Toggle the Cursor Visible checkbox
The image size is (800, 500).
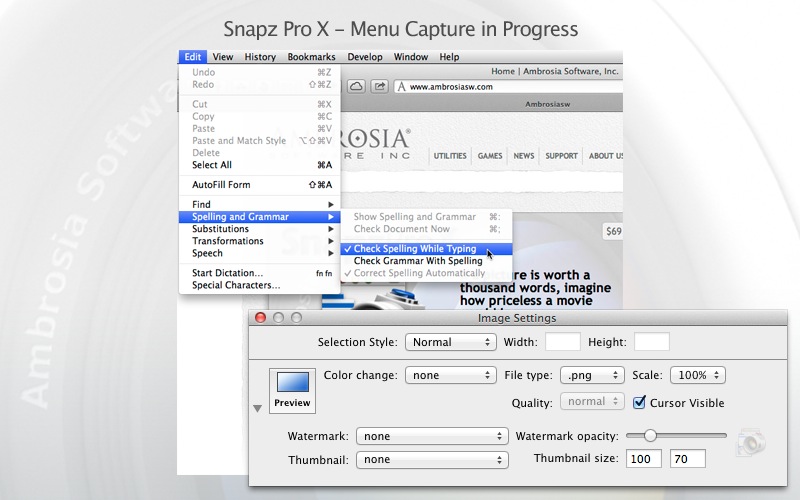pyautogui.click(x=639, y=402)
